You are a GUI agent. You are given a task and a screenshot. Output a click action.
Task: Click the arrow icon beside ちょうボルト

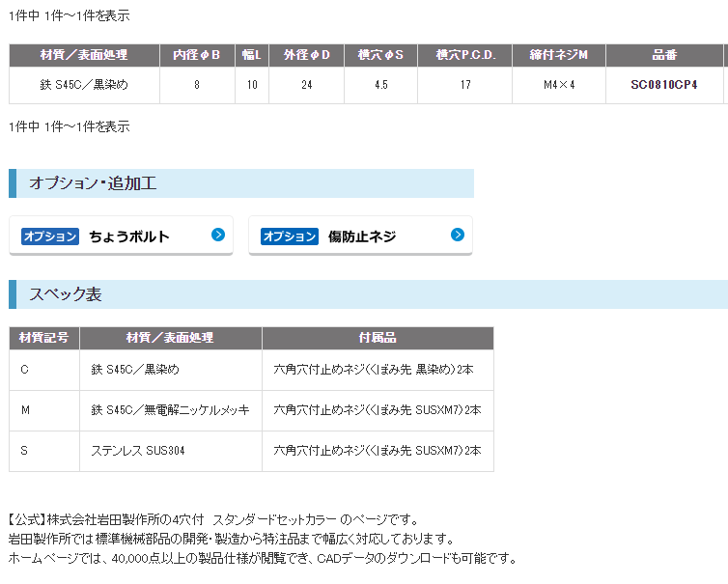[218, 235]
